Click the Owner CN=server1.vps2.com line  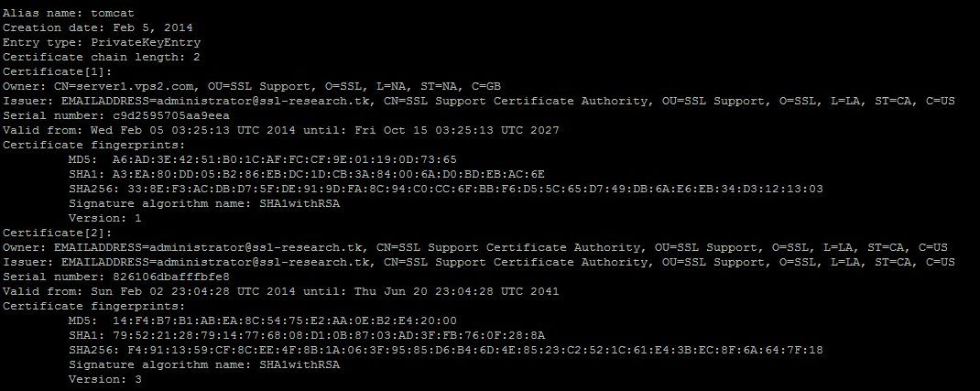click(x=251, y=86)
